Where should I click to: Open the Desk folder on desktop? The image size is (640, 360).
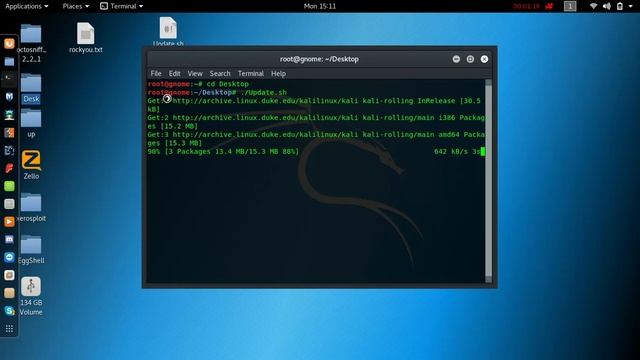31,89
